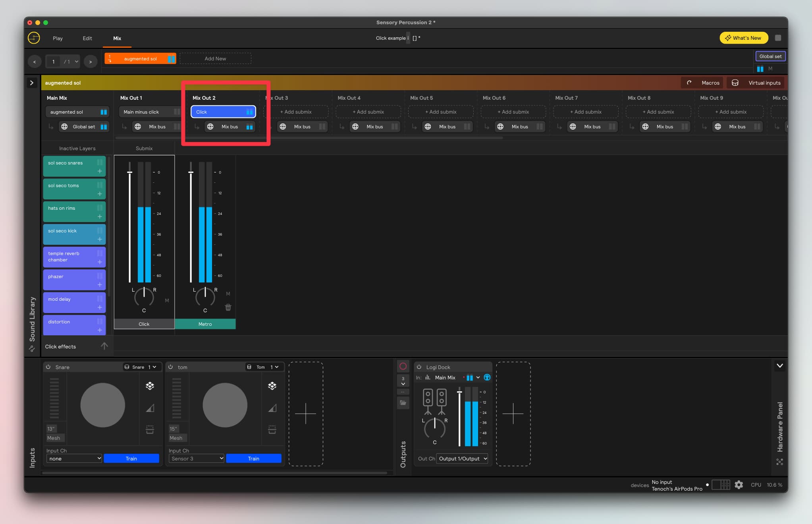Click the Macros curved arrow icon
This screenshot has height=524, width=812.
689,83
